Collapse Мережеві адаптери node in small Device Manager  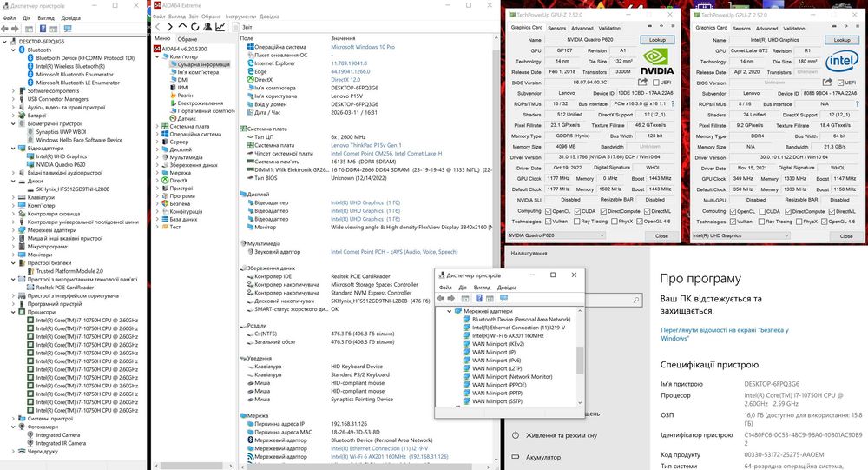[450, 312]
